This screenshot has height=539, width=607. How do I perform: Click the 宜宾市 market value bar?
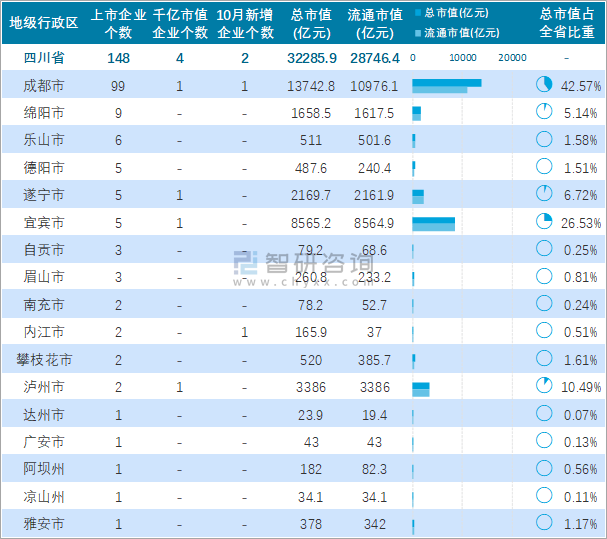click(433, 222)
